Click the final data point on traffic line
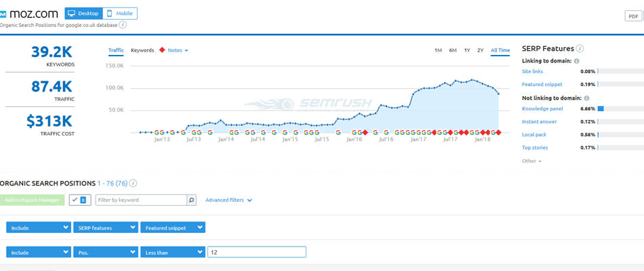This screenshot has height=271, width=644. pos(498,94)
